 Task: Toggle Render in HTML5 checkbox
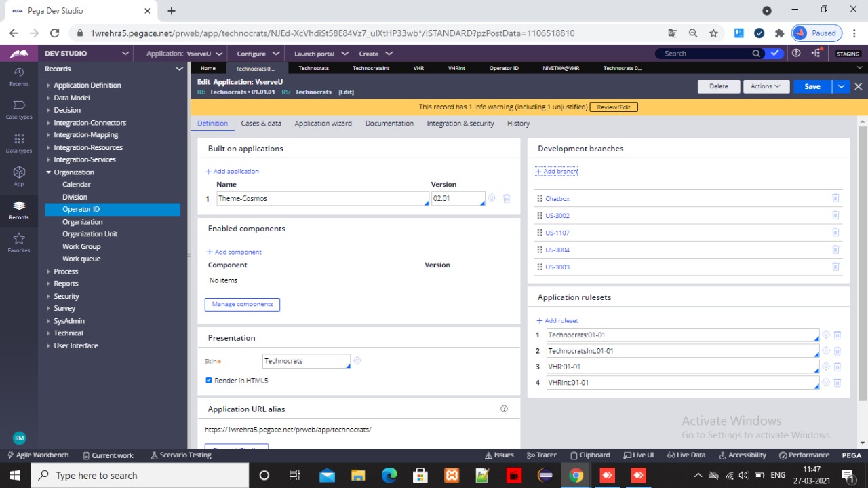coord(209,381)
